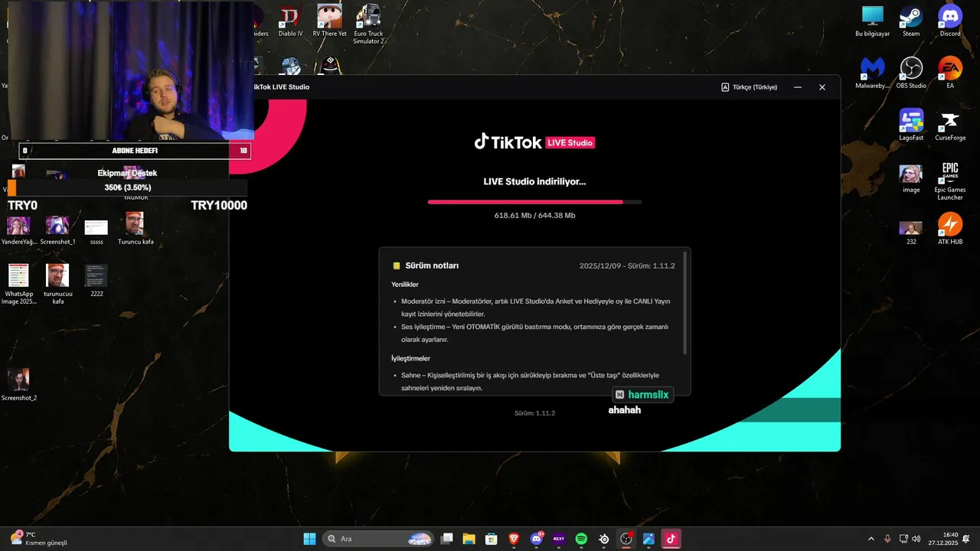Open the ATK HUB desktop shortcut
This screenshot has height=551, width=980.
point(950,229)
